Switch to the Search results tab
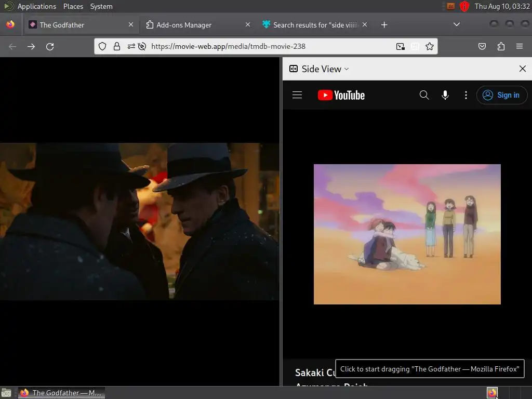532x399 pixels. pyautogui.click(x=315, y=25)
